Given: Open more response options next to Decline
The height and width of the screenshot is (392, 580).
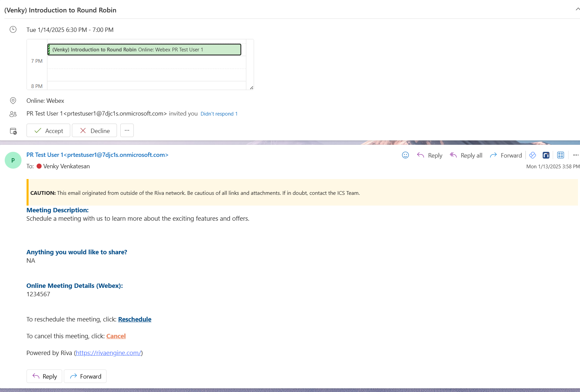Looking at the screenshot, I should coord(127,130).
